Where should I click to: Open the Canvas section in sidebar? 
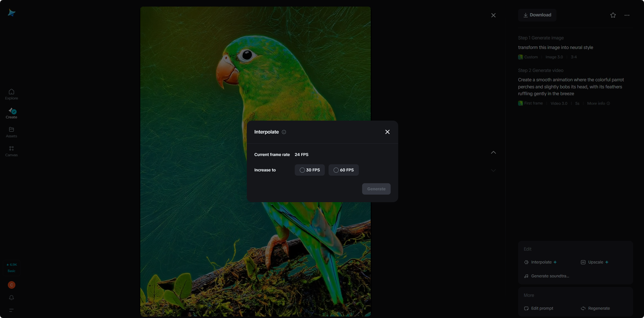(x=11, y=151)
